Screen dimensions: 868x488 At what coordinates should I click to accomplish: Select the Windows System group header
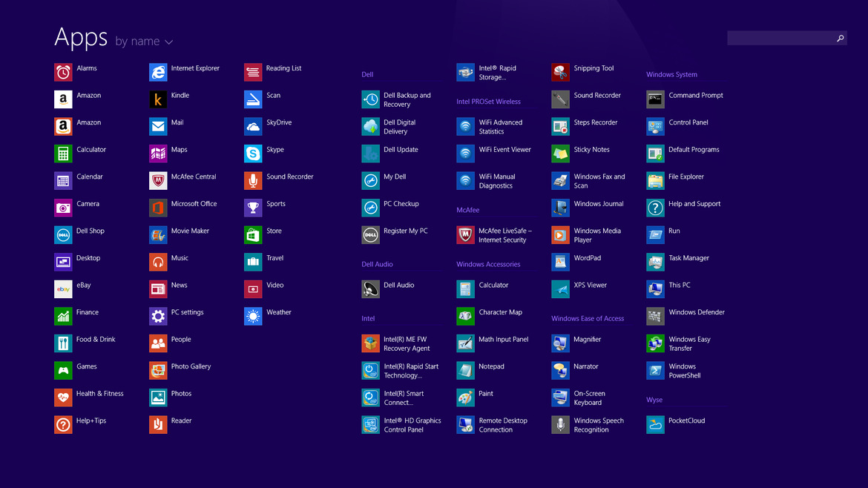(x=671, y=74)
